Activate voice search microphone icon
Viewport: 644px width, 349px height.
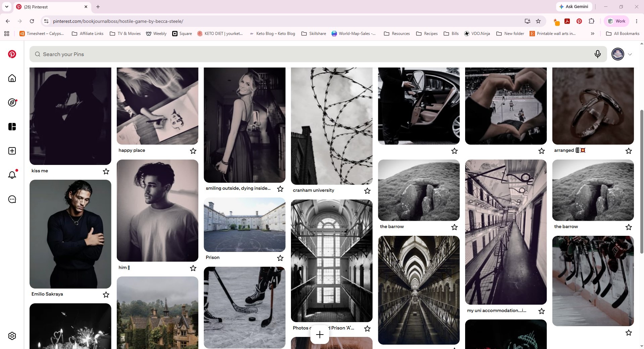click(597, 54)
